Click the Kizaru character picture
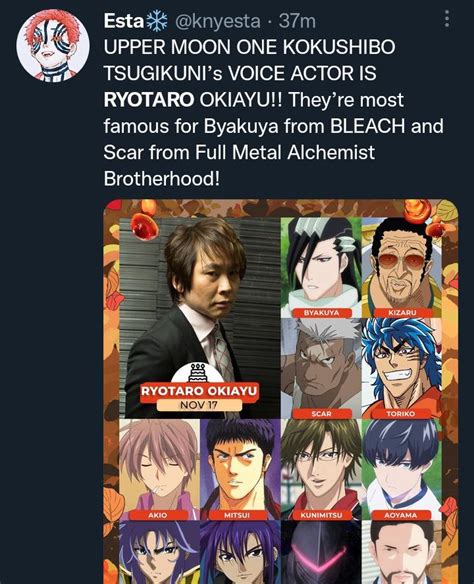474x584 pixels. click(x=401, y=267)
